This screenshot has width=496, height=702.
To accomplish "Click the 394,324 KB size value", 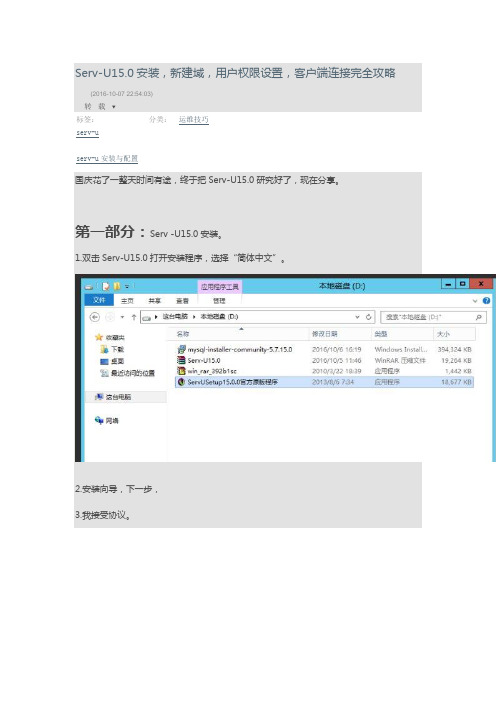I will (x=454, y=349).
